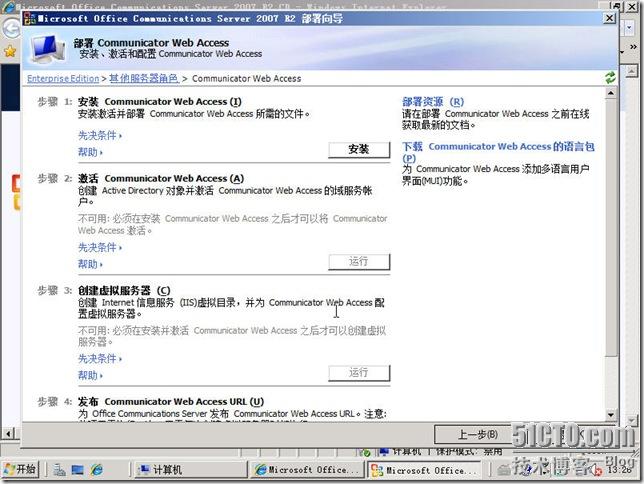Click the 上一步(B) button
This screenshot has height=484, width=644.
(478, 434)
